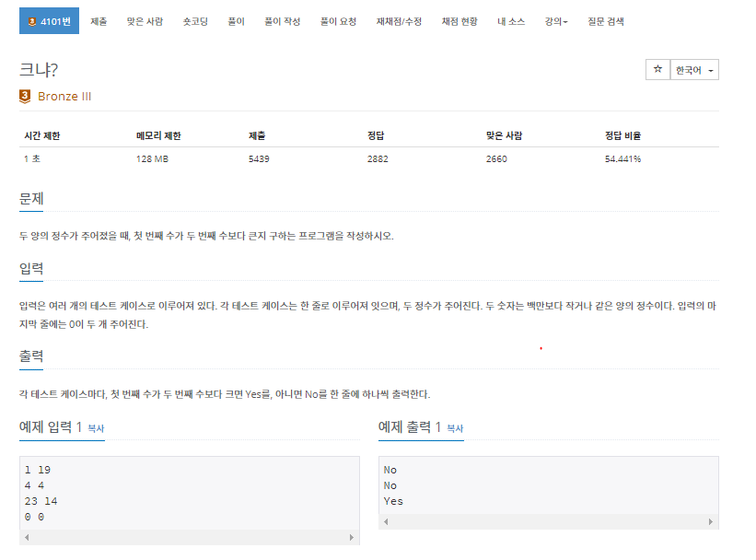Open the 풀이 tab

[237, 21]
